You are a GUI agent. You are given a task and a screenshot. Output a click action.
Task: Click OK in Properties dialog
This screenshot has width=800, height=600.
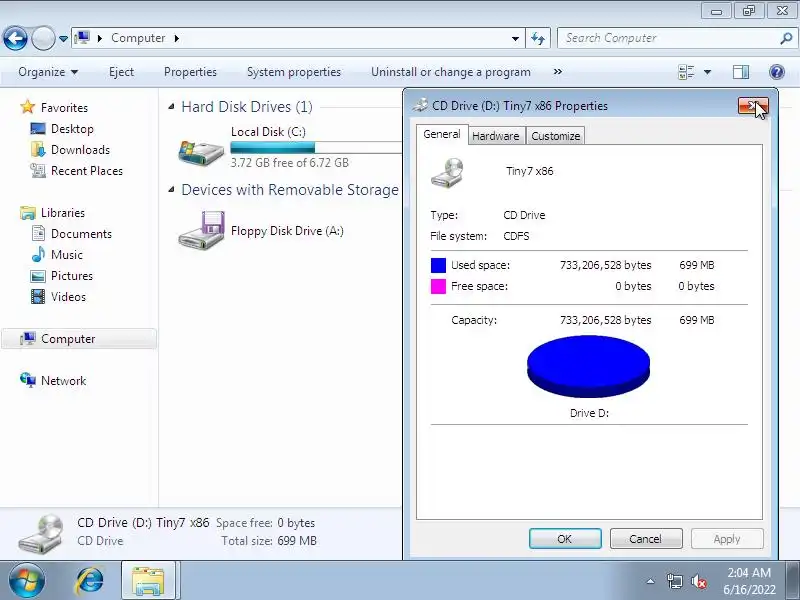pyautogui.click(x=565, y=539)
